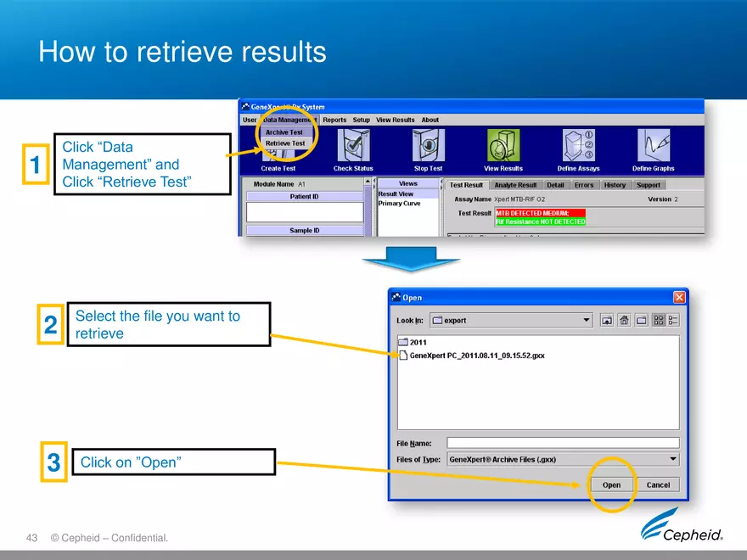Go up one level in the Open dialog
This screenshot has height=560, width=747.
pyautogui.click(x=607, y=320)
